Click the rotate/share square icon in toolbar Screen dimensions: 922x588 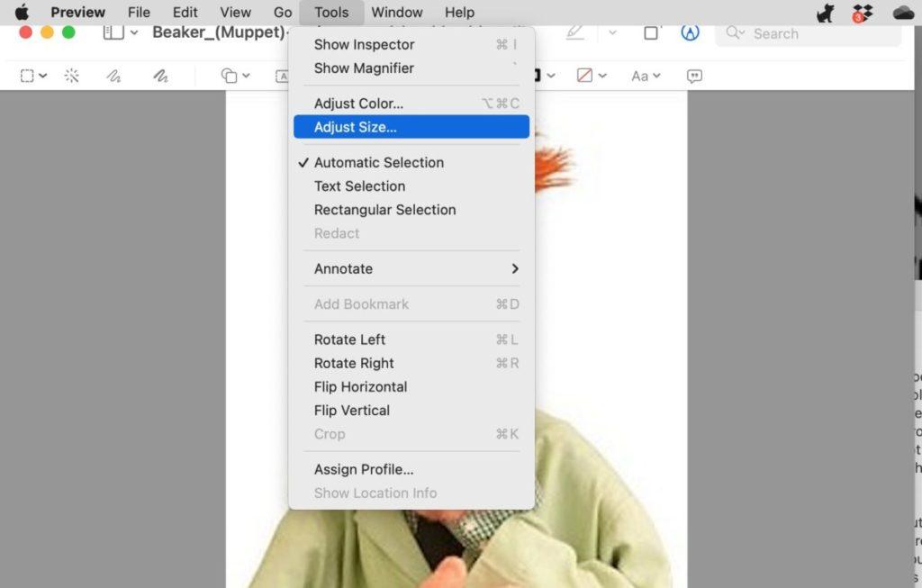pos(651,33)
